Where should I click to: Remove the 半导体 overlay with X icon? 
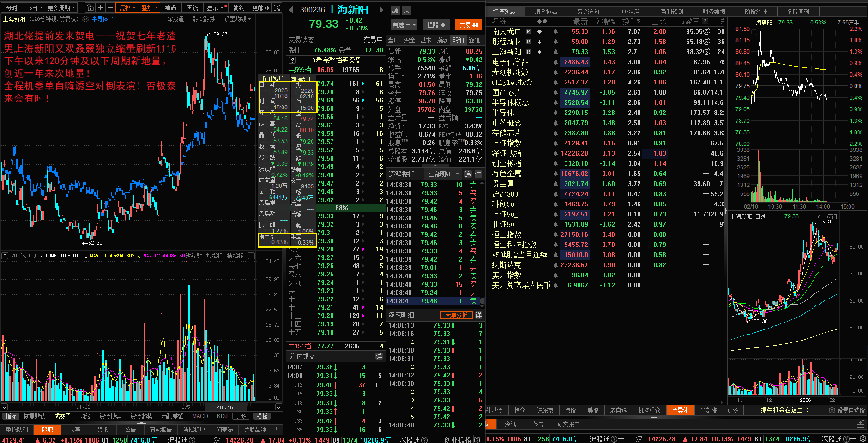(x=114, y=19)
